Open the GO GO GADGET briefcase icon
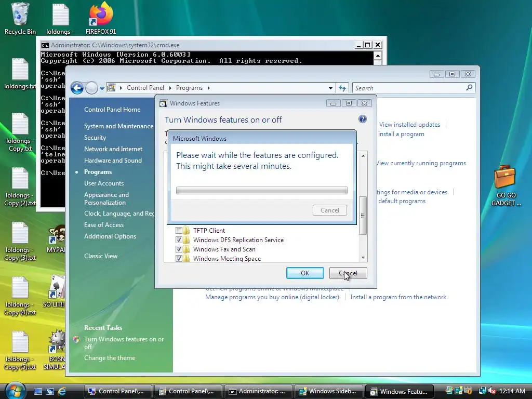The width and height of the screenshot is (532, 399). tap(506, 185)
